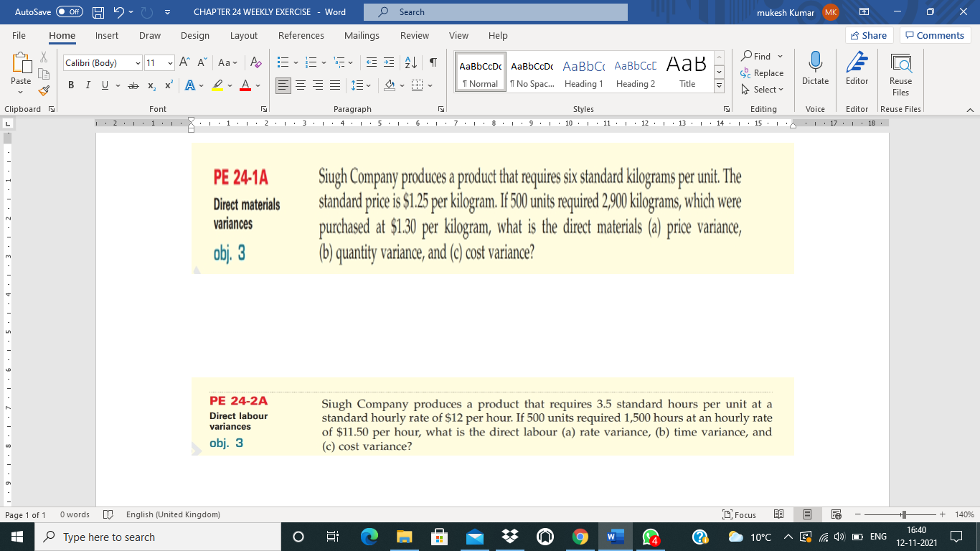Toggle Subscript formatting
The width and height of the screenshot is (980, 551).
pyautogui.click(x=151, y=86)
